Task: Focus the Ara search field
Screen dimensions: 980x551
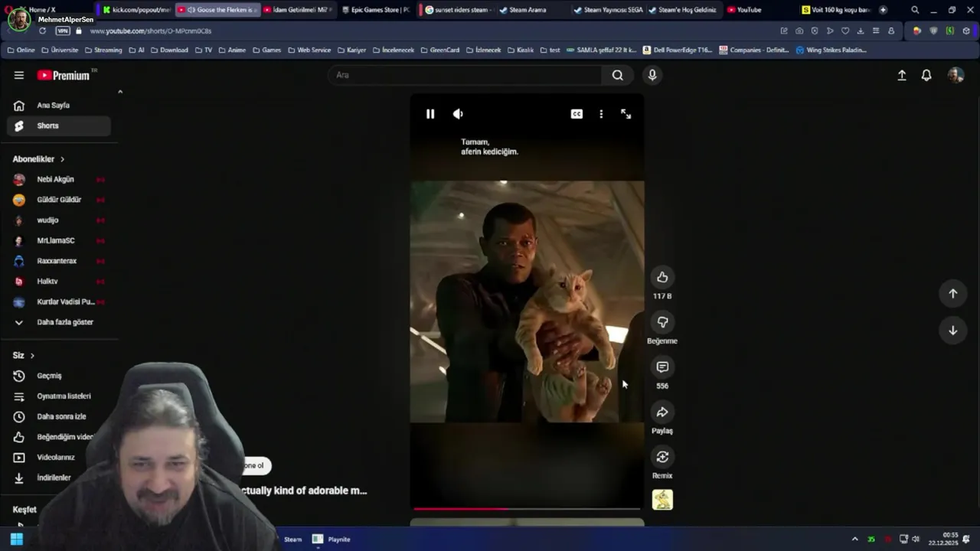Action: pos(465,75)
